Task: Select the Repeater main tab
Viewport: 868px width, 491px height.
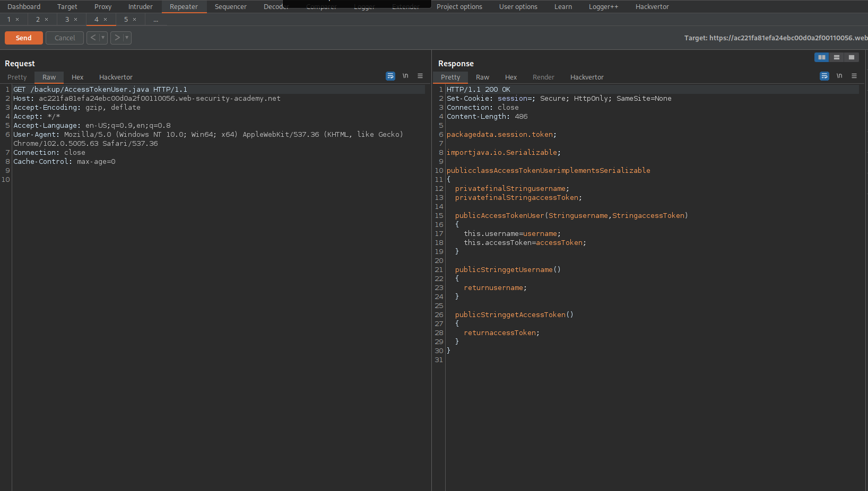Action: (184, 7)
